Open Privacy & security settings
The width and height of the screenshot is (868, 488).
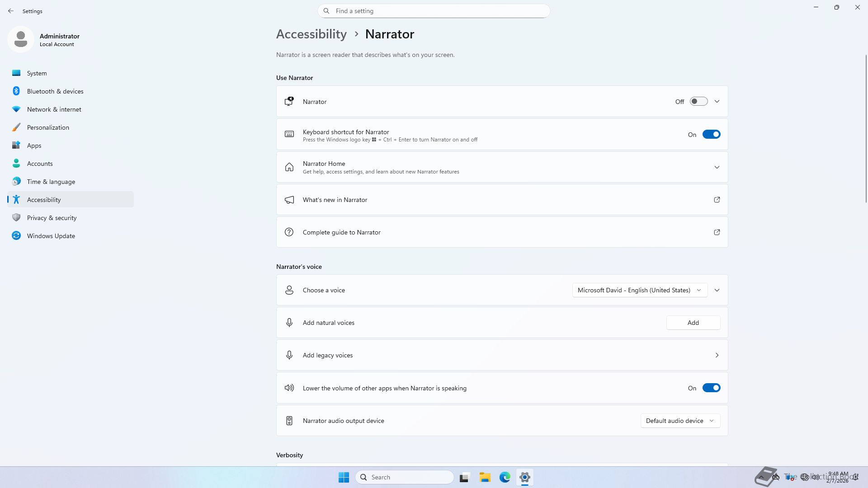[x=52, y=218]
